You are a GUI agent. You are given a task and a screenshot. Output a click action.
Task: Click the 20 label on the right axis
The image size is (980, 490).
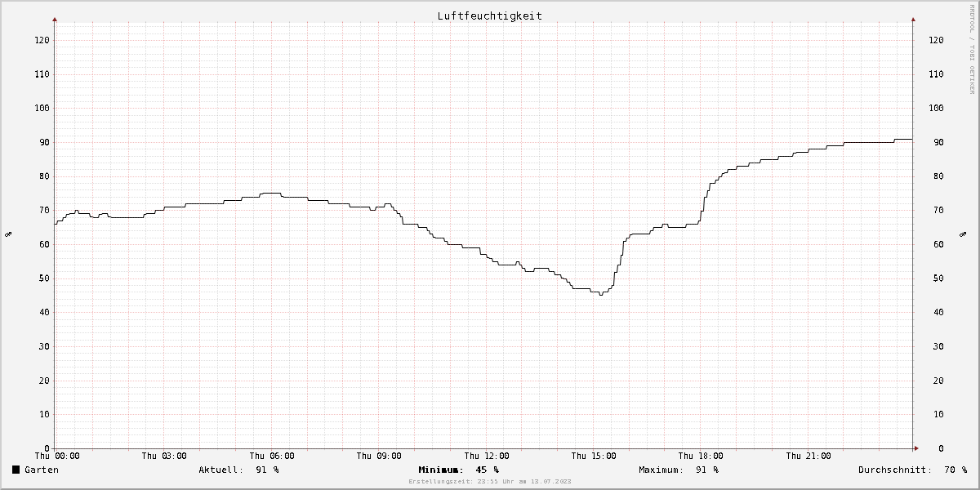coord(938,381)
